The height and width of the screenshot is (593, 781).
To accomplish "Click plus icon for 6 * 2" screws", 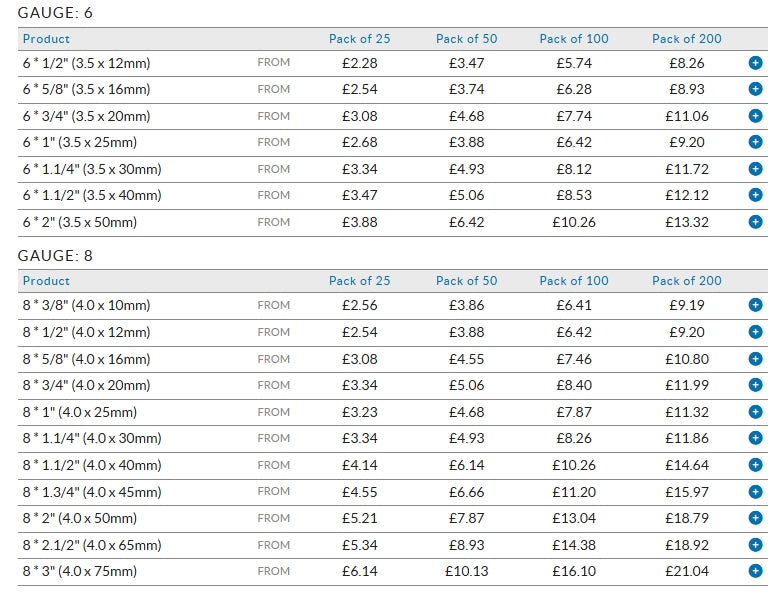I will point(755,222).
